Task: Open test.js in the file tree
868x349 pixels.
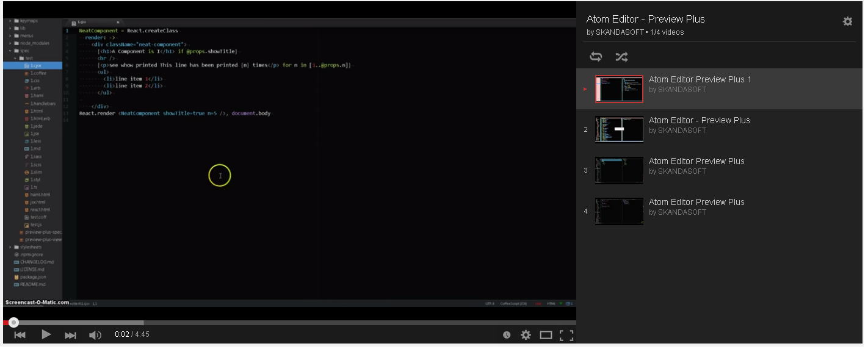Action: pyautogui.click(x=33, y=225)
